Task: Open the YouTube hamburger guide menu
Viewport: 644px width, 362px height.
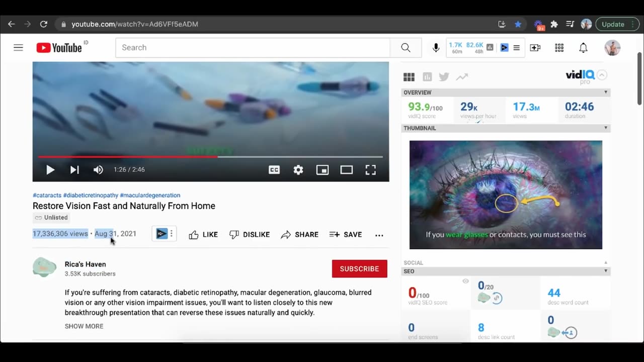Action: pos(19,48)
